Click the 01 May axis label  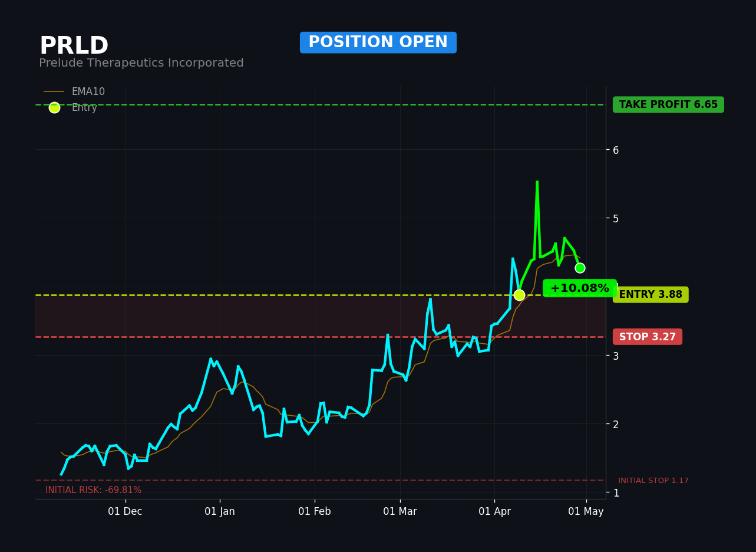[586, 512]
